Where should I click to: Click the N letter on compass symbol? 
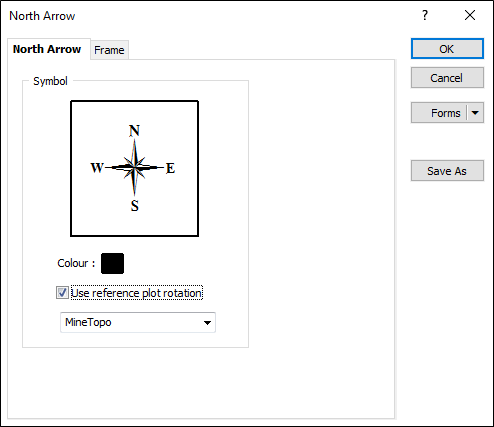tap(134, 130)
